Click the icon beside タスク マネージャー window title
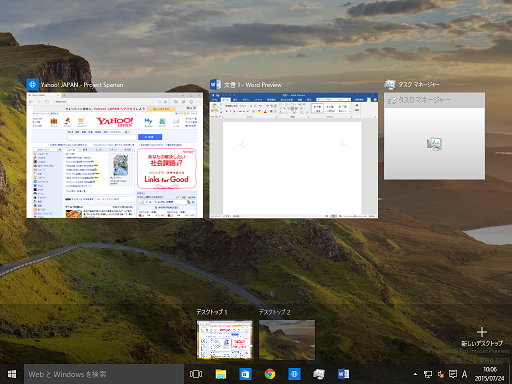Viewport: 512px width, 384px height. tap(390, 85)
